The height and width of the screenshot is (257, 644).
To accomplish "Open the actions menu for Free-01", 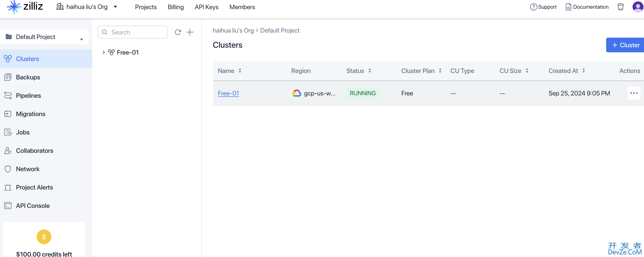I will pyautogui.click(x=633, y=93).
